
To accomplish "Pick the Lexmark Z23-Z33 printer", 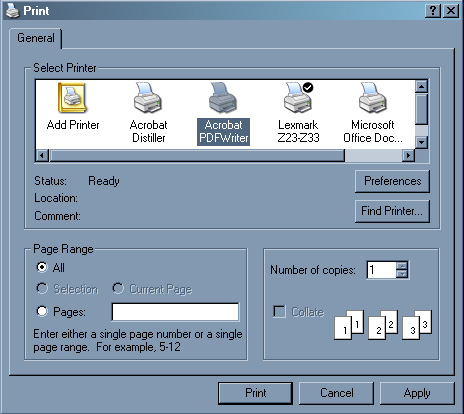I will point(298,99).
